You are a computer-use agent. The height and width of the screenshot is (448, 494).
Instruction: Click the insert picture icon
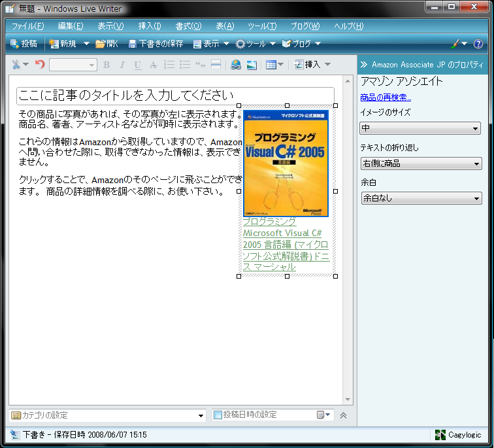pos(250,64)
